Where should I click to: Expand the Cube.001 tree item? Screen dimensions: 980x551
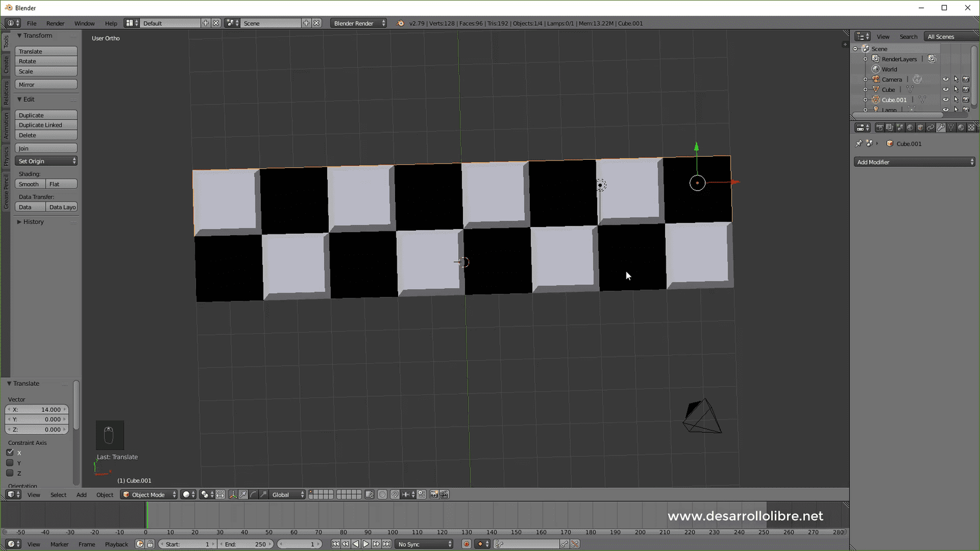click(865, 100)
